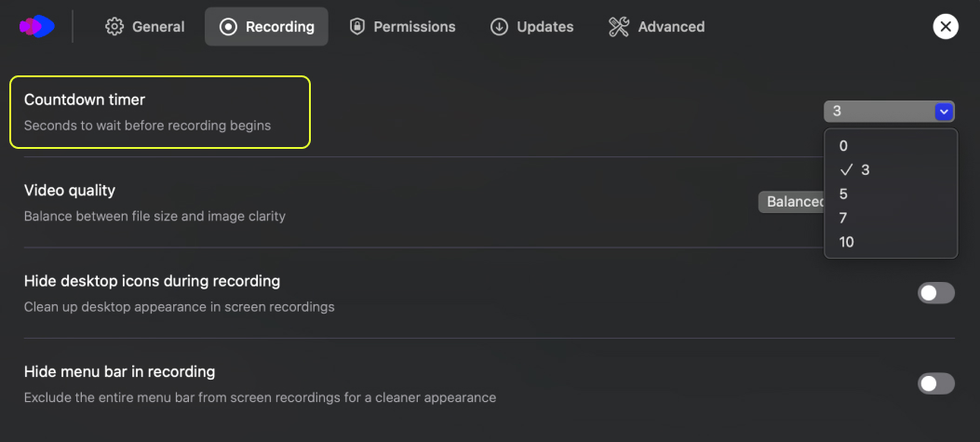Switch to the Recording tab
This screenshot has height=442, width=980.
coord(267,27)
